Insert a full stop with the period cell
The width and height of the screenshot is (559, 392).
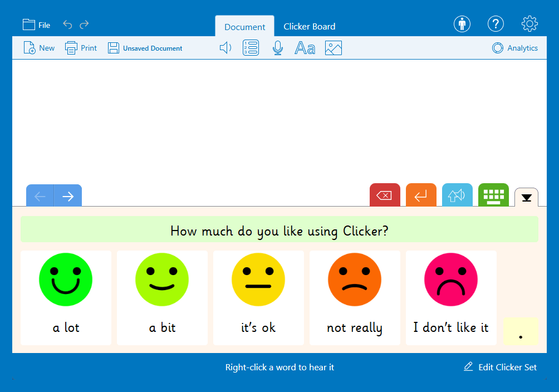[521, 331]
